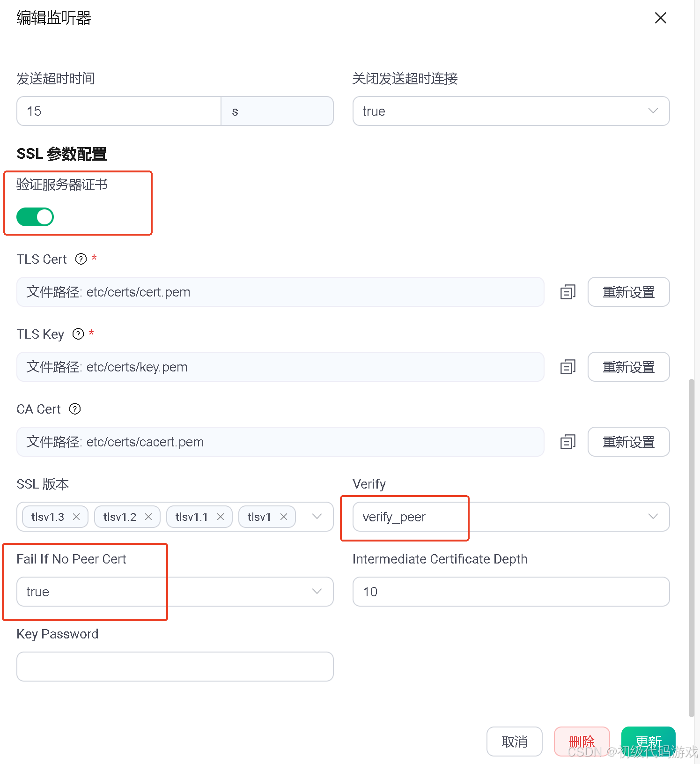
Task: Click 重新设置 for TLS Cert
Action: [x=628, y=292]
